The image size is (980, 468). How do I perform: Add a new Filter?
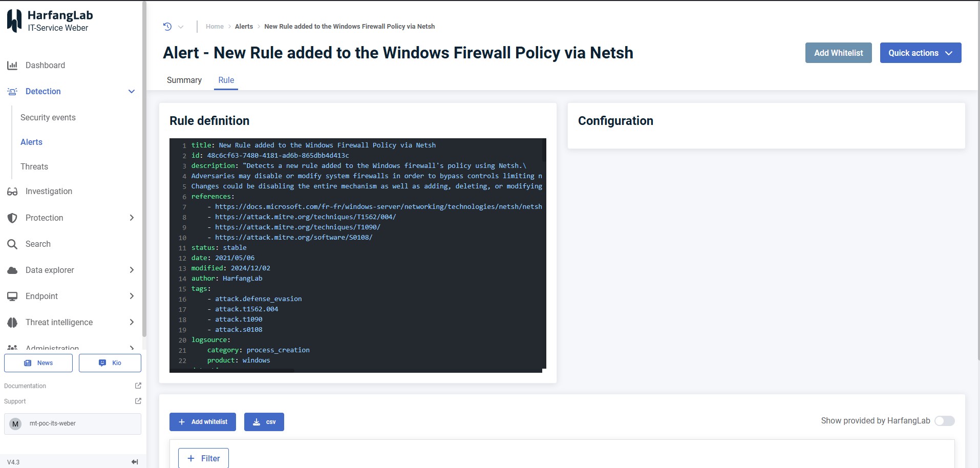pos(203,458)
